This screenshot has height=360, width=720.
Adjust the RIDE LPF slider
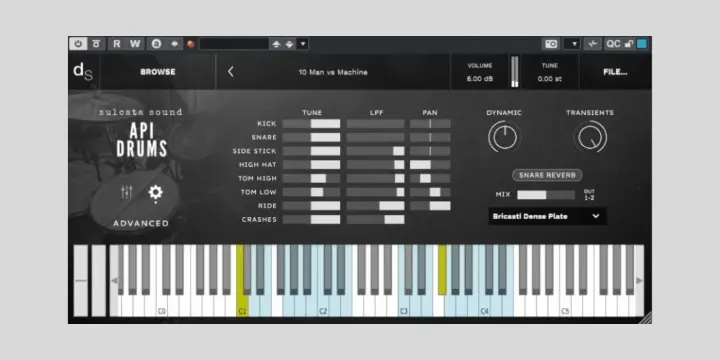point(376,206)
